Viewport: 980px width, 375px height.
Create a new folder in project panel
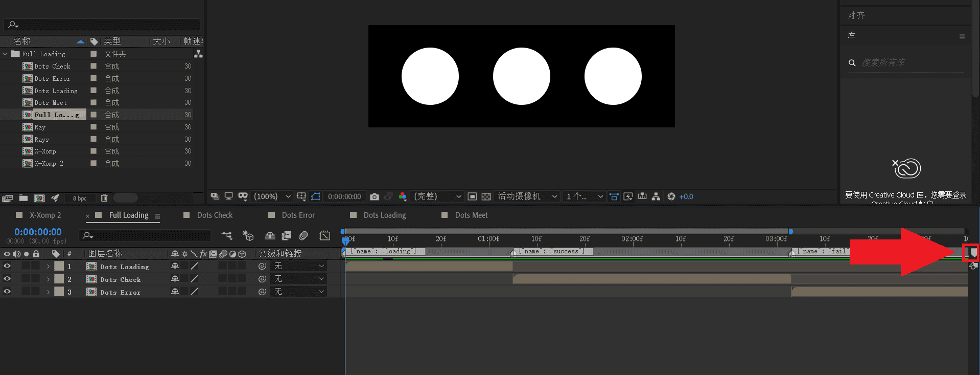24,198
